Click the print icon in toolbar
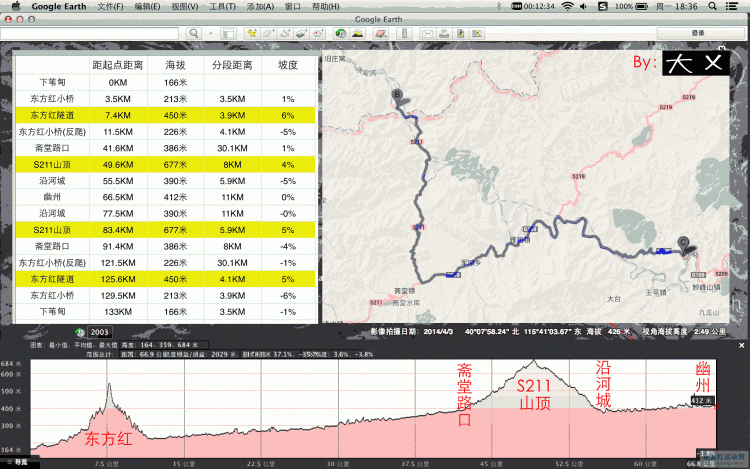Screen dimensions: 750x469 (x=443, y=33)
